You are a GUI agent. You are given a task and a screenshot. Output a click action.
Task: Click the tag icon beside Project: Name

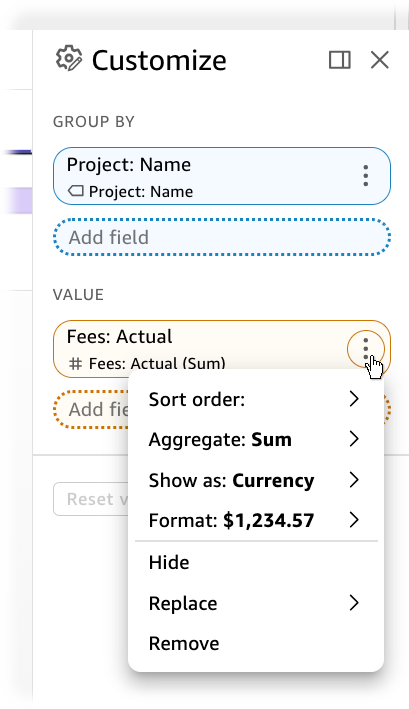tap(75, 191)
